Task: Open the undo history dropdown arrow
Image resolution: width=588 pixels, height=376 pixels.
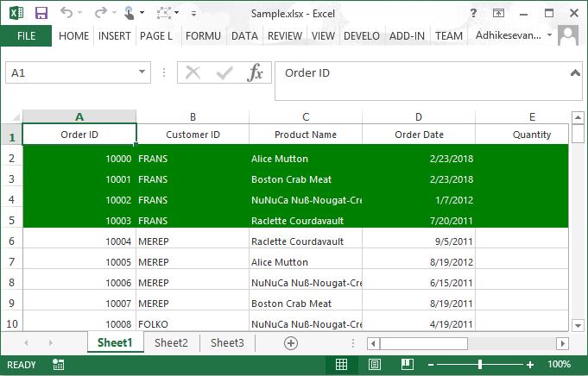Action: pyautogui.click(x=80, y=13)
